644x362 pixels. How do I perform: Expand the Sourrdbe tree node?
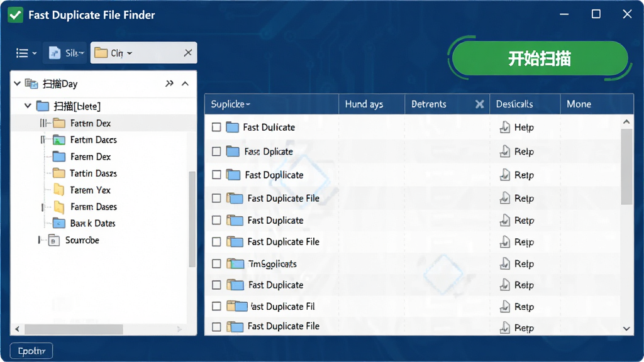pos(40,239)
